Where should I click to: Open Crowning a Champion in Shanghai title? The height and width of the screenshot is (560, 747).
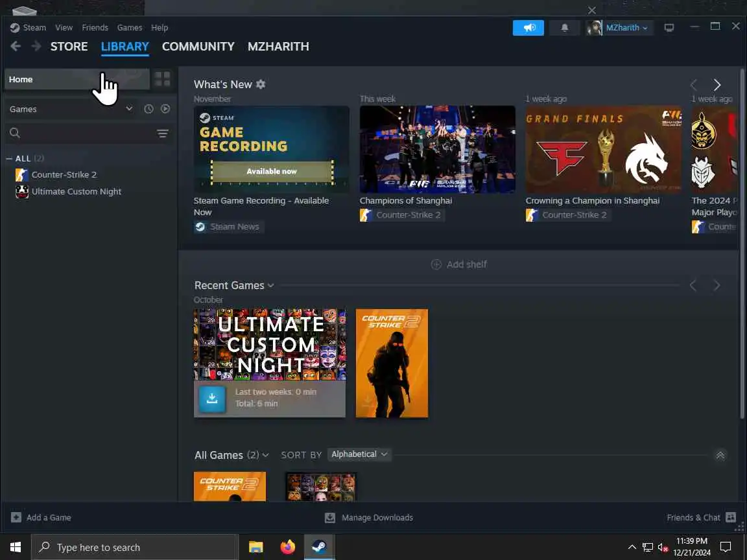pyautogui.click(x=592, y=200)
